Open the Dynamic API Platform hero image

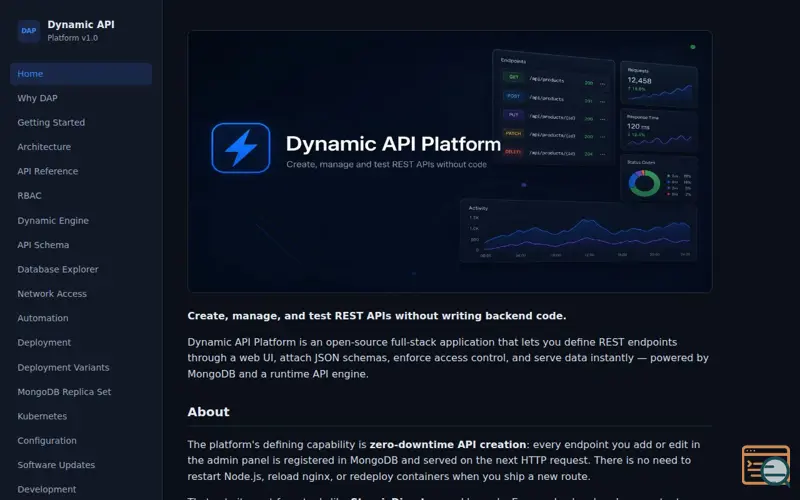449,161
